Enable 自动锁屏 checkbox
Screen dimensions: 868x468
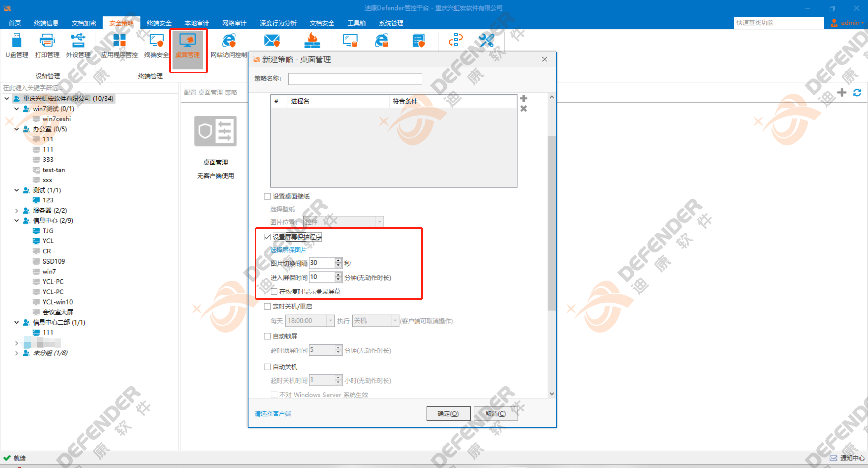(267, 336)
